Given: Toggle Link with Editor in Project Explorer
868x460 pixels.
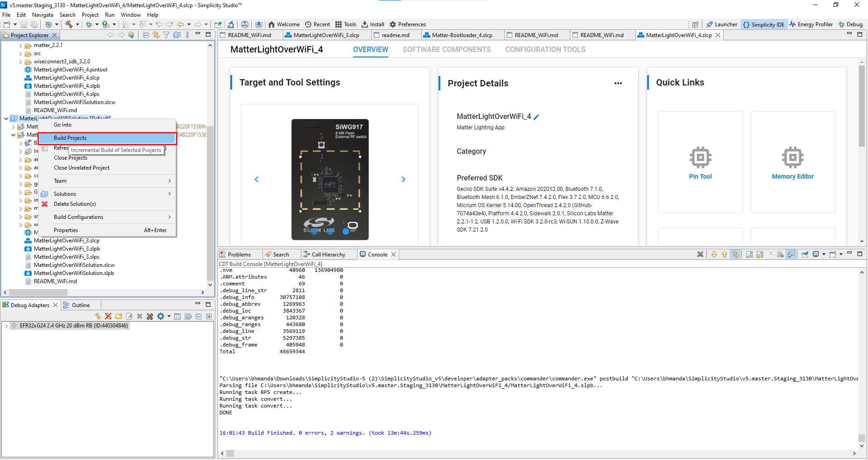Looking at the screenshot, I should (156, 35).
